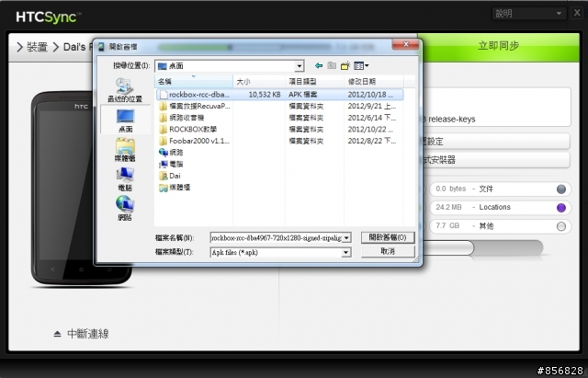The width and height of the screenshot is (588, 378).
Task: Open 說明 help dropdown in HTC Sync
Action: pos(529,14)
